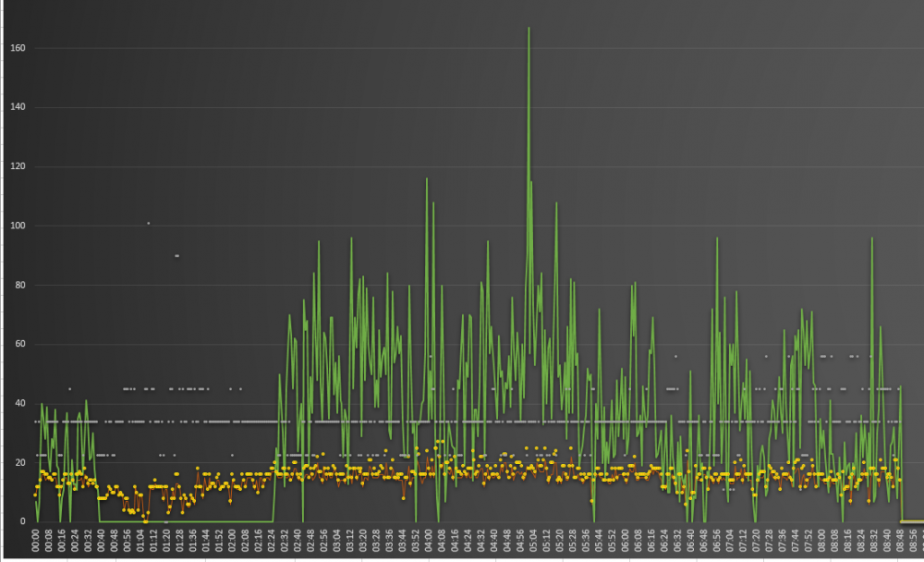
Task: Select the isolated gray dot near value 100
Action: tap(148, 223)
